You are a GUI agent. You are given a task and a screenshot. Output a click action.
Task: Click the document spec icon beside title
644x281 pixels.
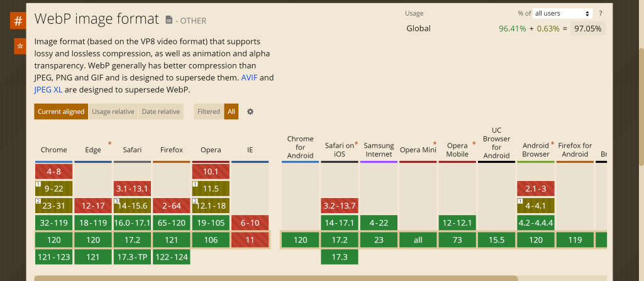tap(169, 20)
